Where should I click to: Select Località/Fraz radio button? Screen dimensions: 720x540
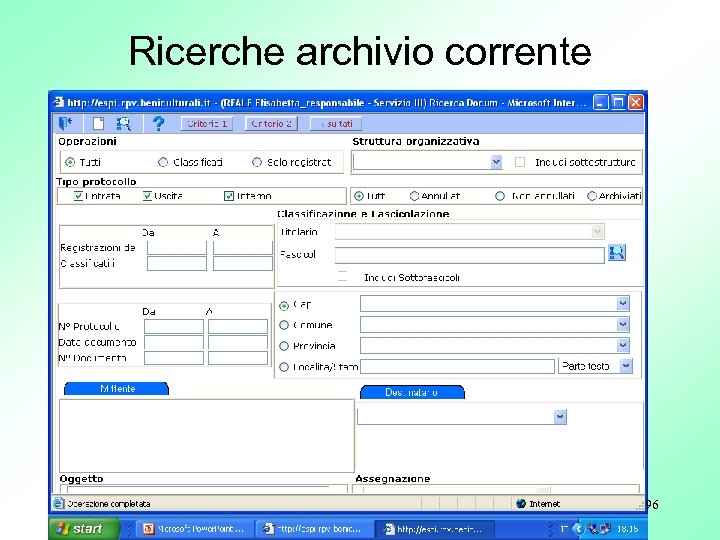[284, 367]
